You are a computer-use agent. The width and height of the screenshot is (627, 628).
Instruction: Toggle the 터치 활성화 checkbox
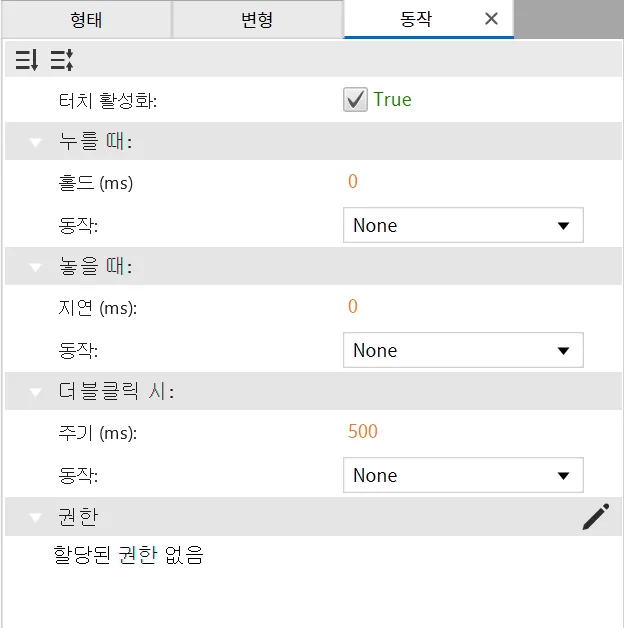click(x=355, y=99)
